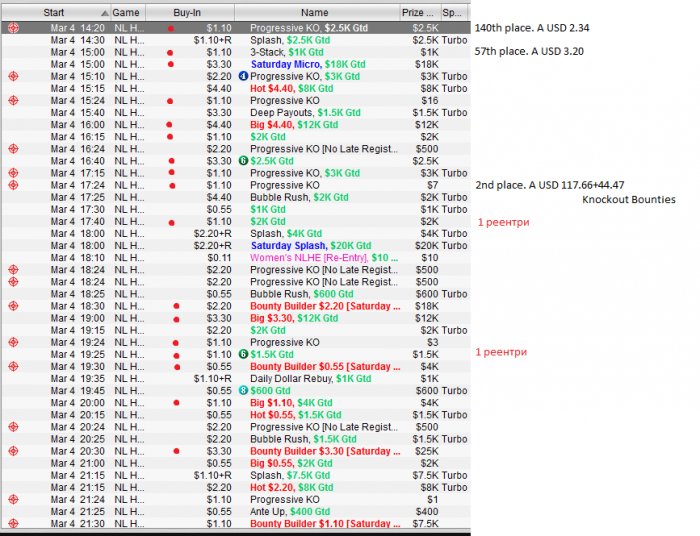Click the target icon on the 21:24 row

(13, 499)
